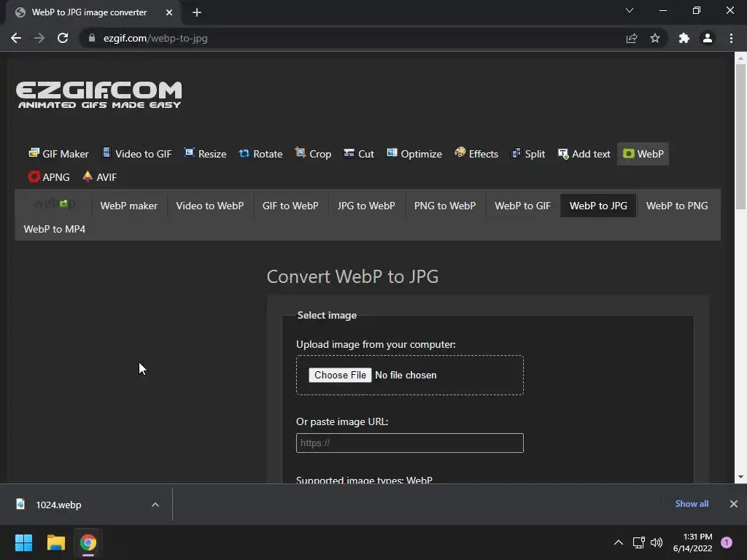Select the WebP to JPG tab
The height and width of the screenshot is (560, 747).
tap(598, 206)
